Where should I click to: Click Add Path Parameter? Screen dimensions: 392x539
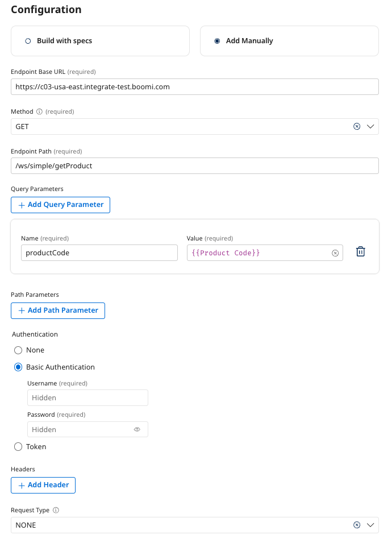(57, 310)
